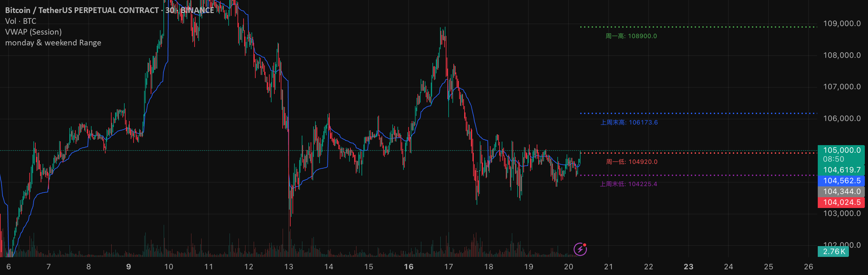Click date 18 on the time axis

pyautogui.click(x=489, y=267)
